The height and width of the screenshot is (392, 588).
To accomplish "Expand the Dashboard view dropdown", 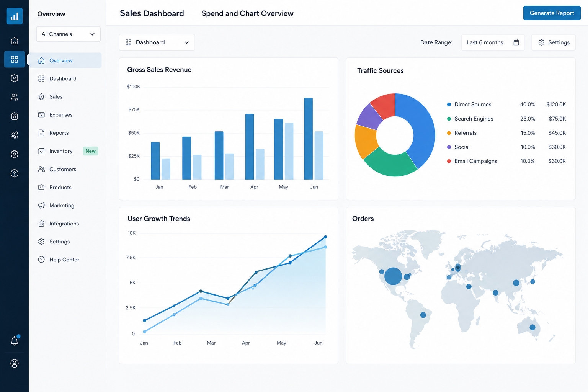I will 157,42.
